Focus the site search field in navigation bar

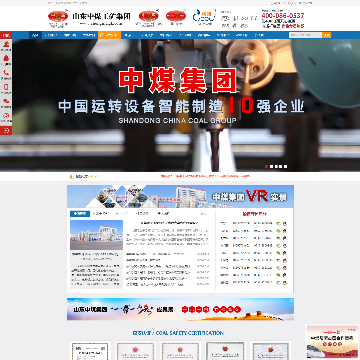click(x=305, y=35)
